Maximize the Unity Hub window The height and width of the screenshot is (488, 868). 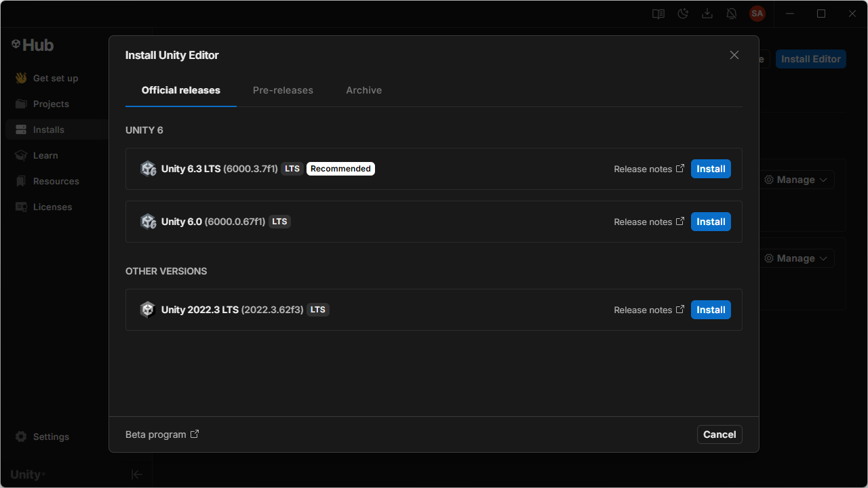(821, 14)
